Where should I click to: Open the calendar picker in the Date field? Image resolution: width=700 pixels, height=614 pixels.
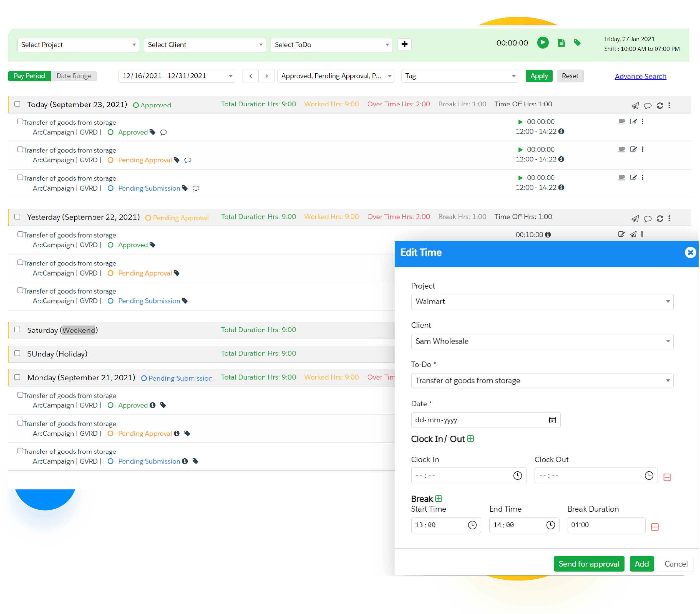coord(552,420)
